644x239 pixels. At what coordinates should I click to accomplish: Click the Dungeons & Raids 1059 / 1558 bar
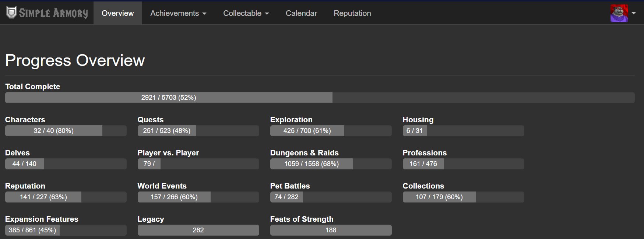pos(331,164)
